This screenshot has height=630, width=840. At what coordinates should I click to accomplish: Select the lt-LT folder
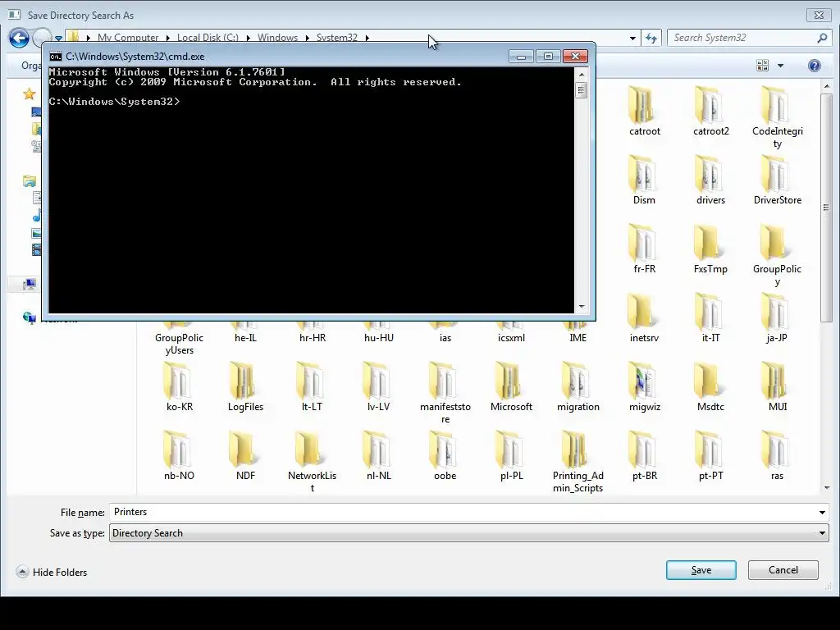[312, 387]
